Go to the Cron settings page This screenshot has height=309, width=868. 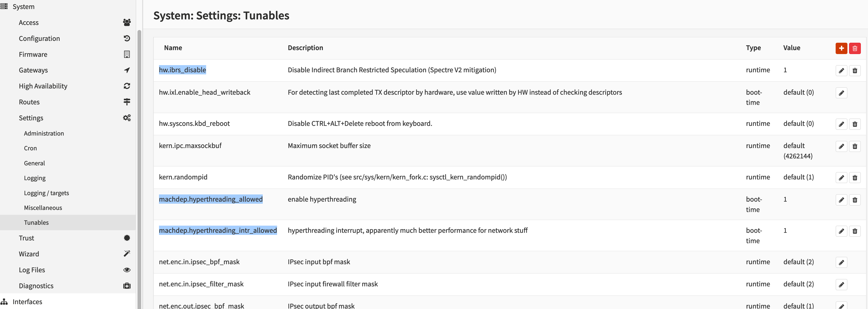coord(30,148)
